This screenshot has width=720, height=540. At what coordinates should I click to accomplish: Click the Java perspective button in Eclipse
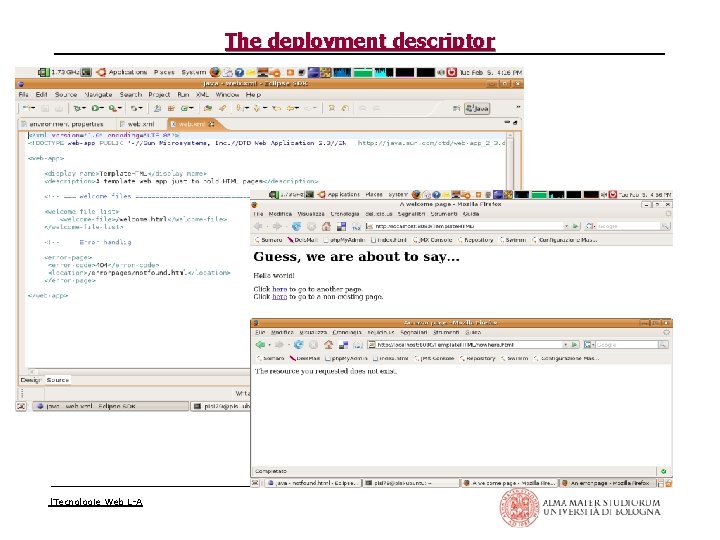477,108
